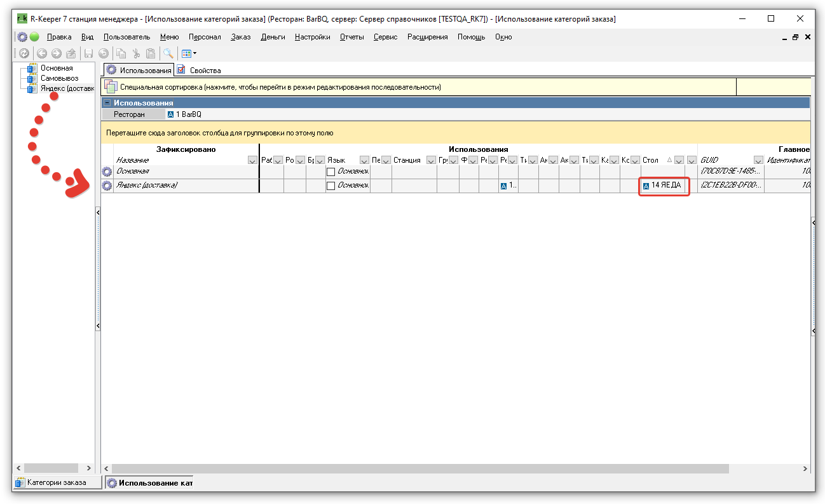Select the Яндекс (доставка) item in the left tree

(x=67, y=88)
